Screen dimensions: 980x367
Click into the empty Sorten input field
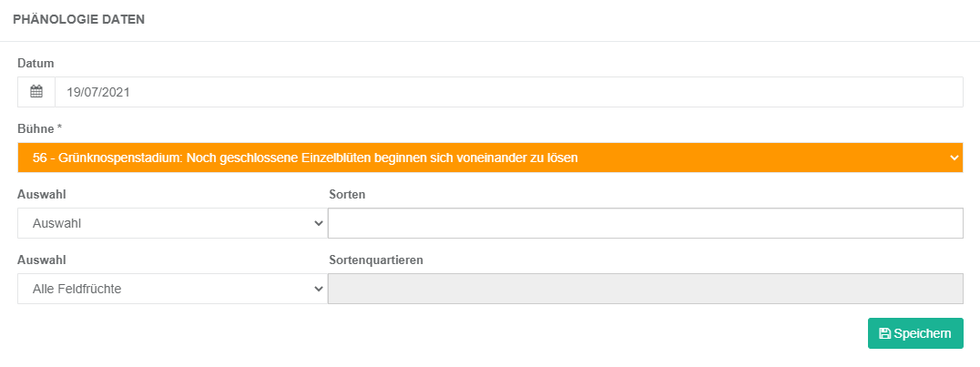(x=646, y=223)
